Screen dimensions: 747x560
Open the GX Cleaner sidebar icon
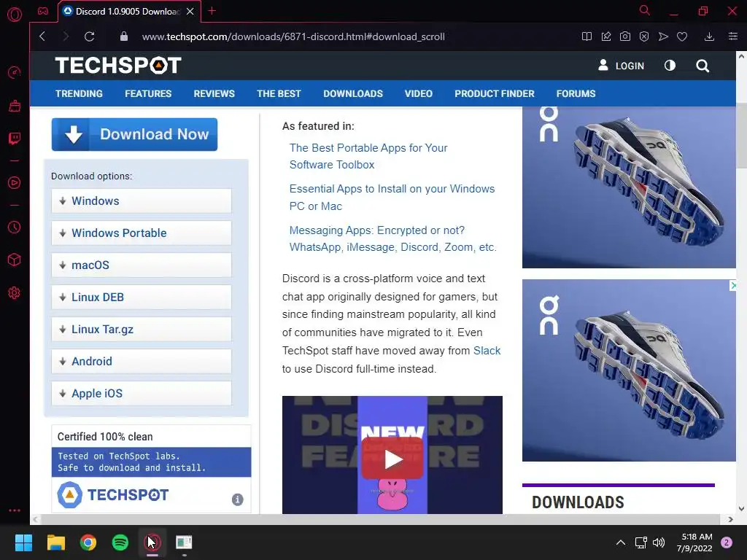pos(15,106)
